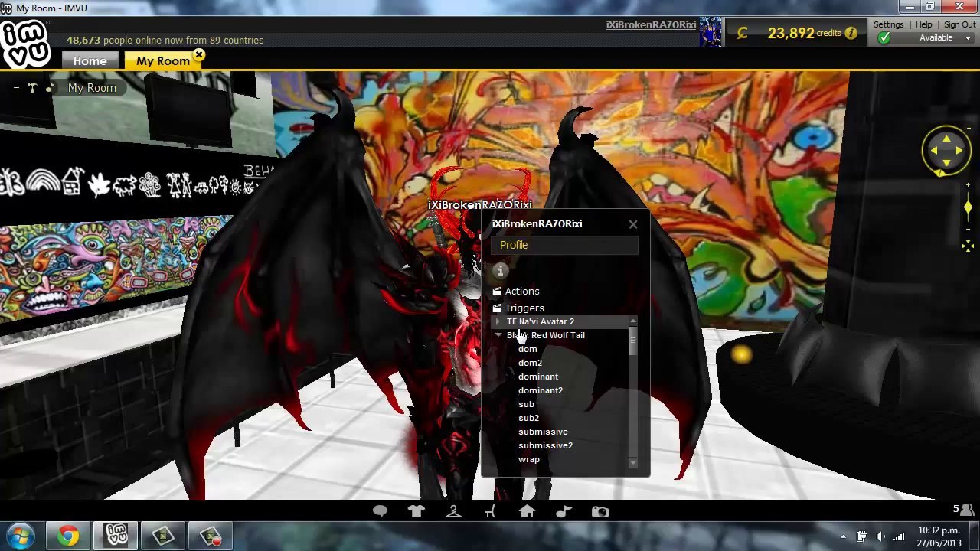This screenshot has height=551, width=980.
Task: Collapse room info bar with minus icon
Action: coord(16,88)
